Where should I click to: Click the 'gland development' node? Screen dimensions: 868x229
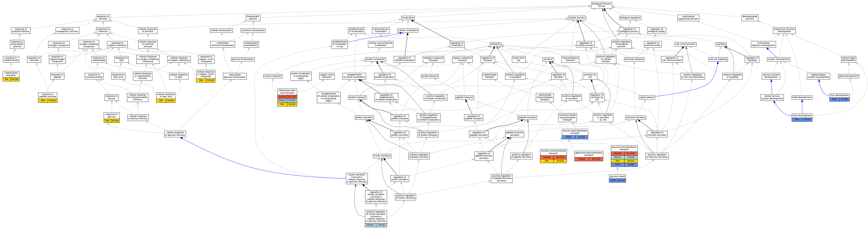click(848, 76)
